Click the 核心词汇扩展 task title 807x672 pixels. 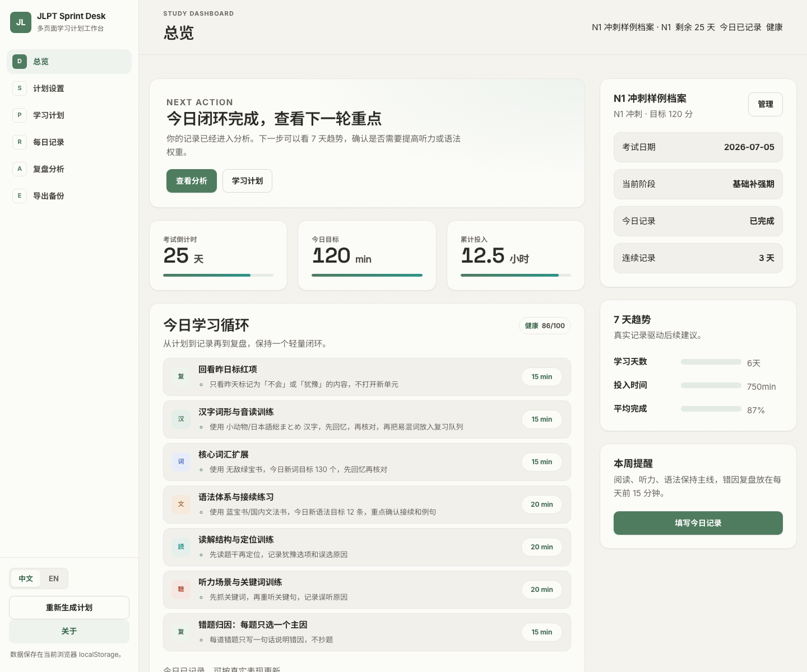coord(224,455)
